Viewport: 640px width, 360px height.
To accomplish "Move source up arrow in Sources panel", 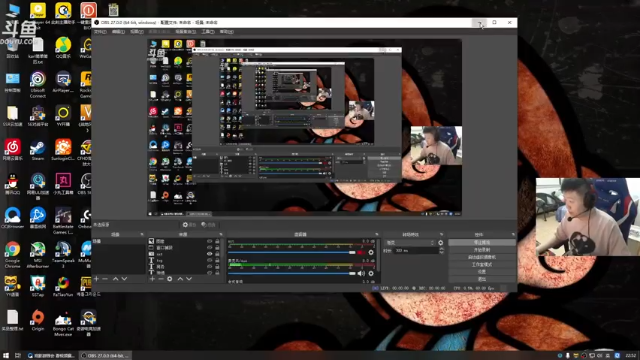I will tap(180, 279).
